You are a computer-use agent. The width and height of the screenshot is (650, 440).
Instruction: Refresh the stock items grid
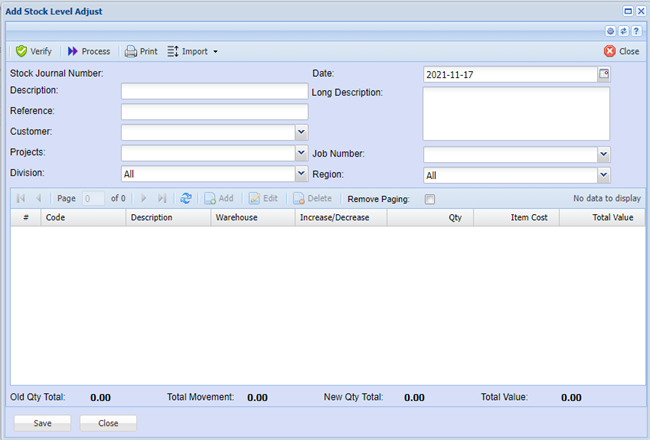point(186,199)
